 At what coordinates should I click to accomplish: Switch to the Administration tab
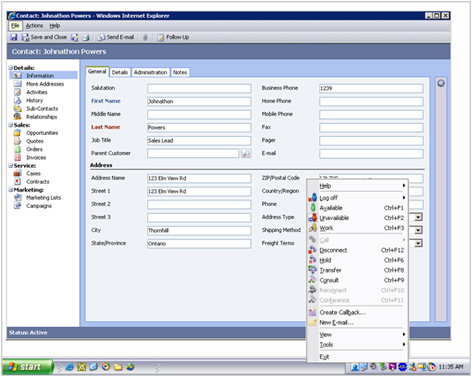click(150, 72)
